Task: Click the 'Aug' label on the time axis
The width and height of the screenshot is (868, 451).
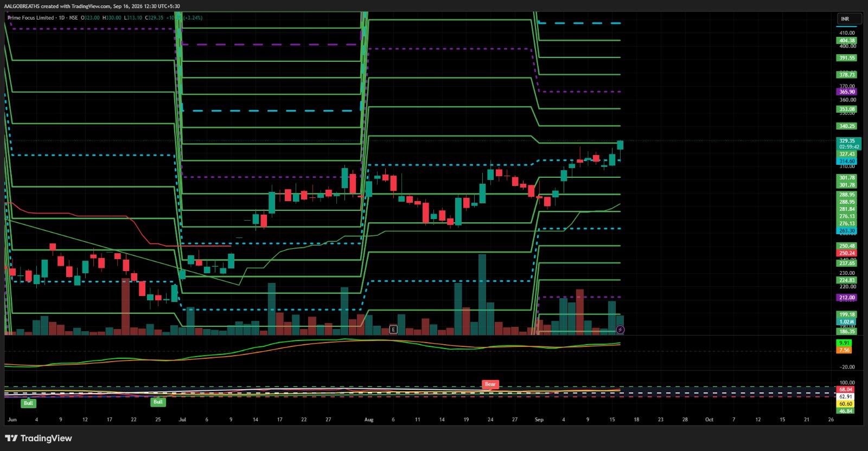Action: (x=369, y=420)
